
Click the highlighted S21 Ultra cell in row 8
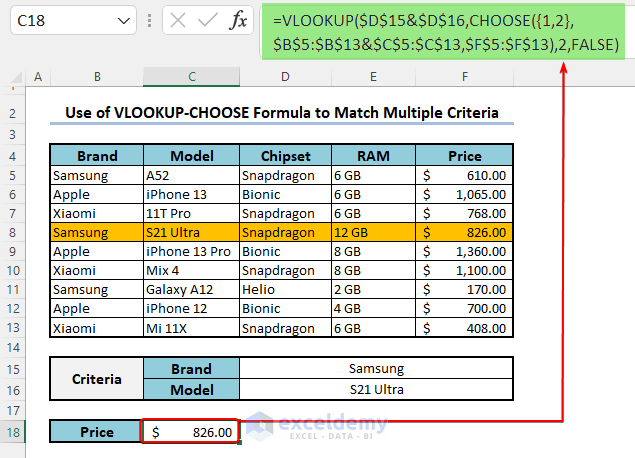pyautogui.click(x=192, y=232)
